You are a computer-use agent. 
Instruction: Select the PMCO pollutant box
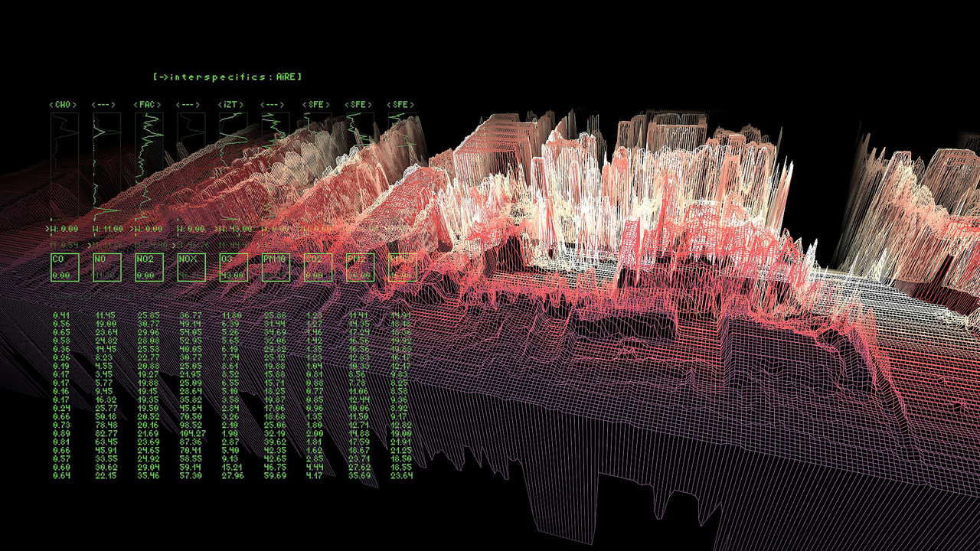tap(402, 267)
